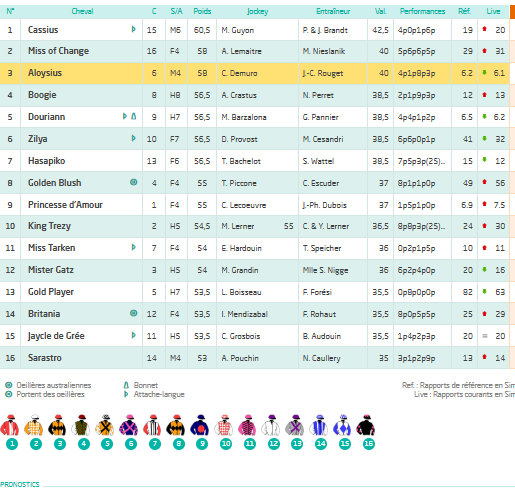Click Britania's oeillères icon
The image size is (515, 497).
pyautogui.click(x=133, y=313)
